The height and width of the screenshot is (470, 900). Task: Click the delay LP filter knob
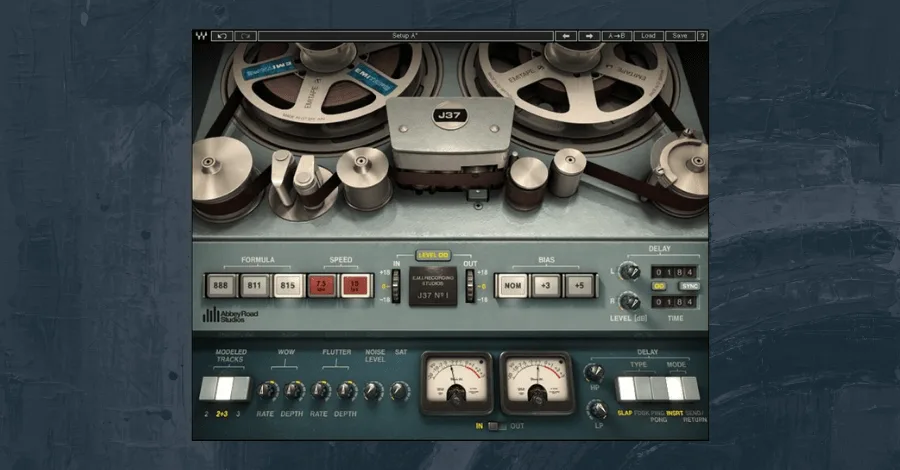[x=597, y=410]
